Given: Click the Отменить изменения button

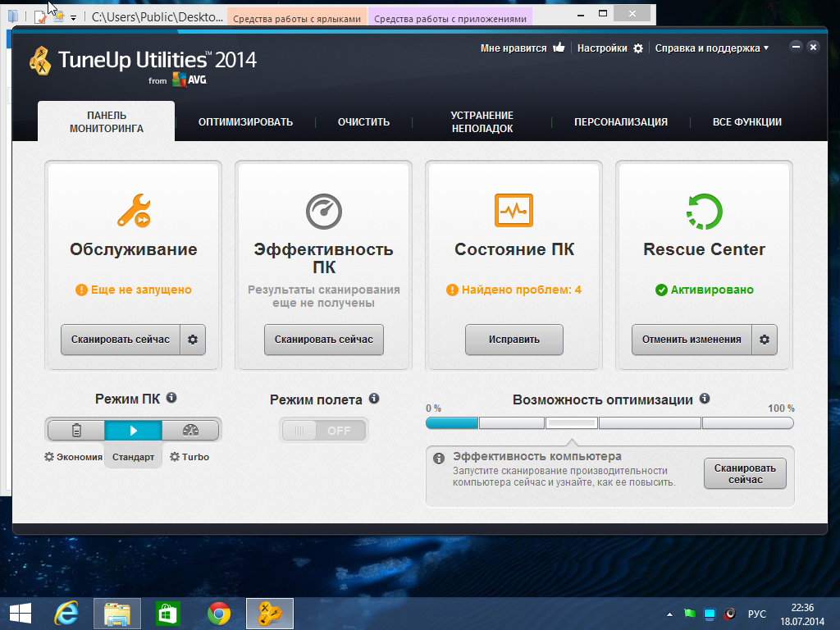Looking at the screenshot, I should click(x=692, y=340).
